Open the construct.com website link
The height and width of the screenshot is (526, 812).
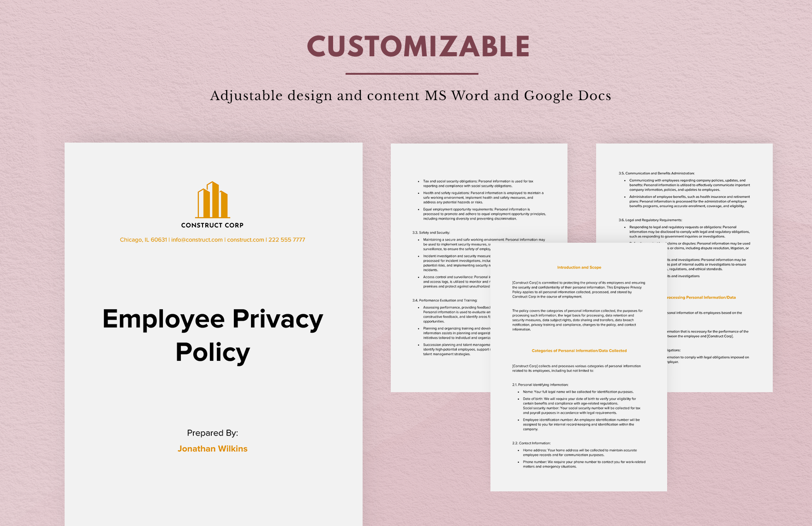tap(245, 239)
